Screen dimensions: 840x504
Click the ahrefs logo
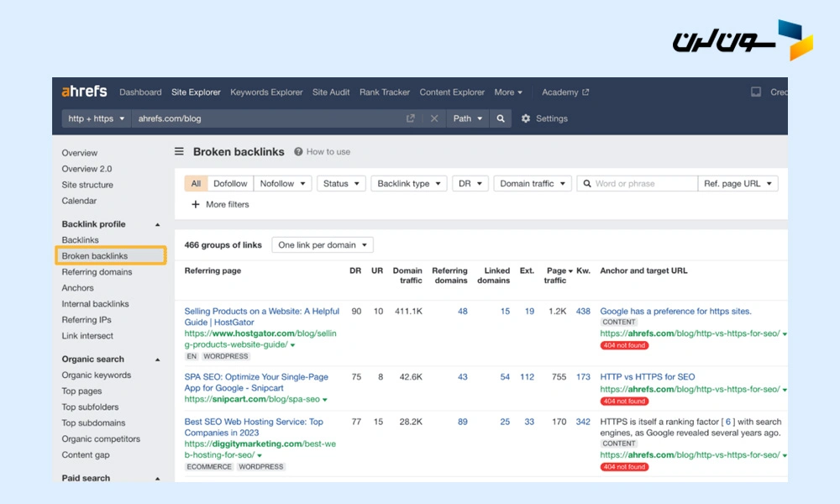[x=84, y=92]
